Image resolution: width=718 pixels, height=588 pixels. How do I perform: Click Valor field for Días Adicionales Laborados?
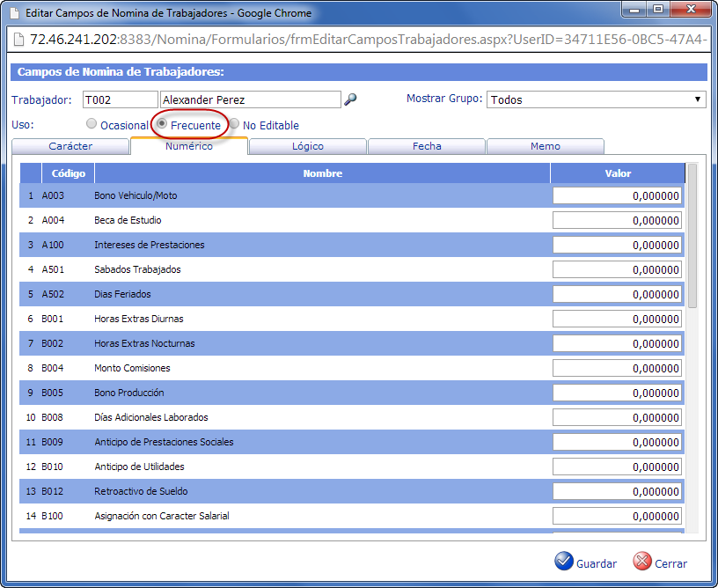point(617,417)
